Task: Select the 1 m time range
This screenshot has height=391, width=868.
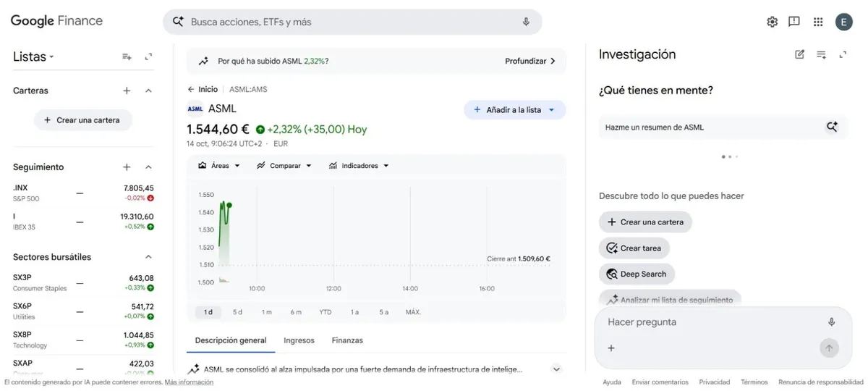Action: 267,312
